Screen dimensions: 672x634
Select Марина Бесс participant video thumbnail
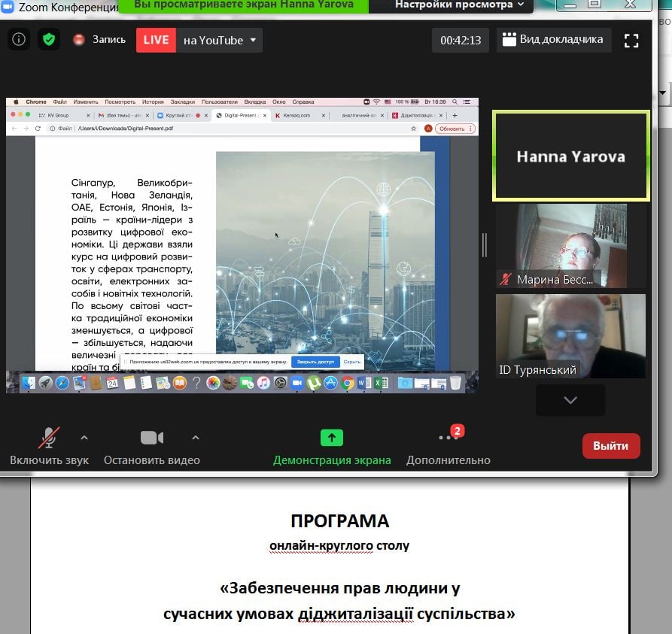[570, 246]
